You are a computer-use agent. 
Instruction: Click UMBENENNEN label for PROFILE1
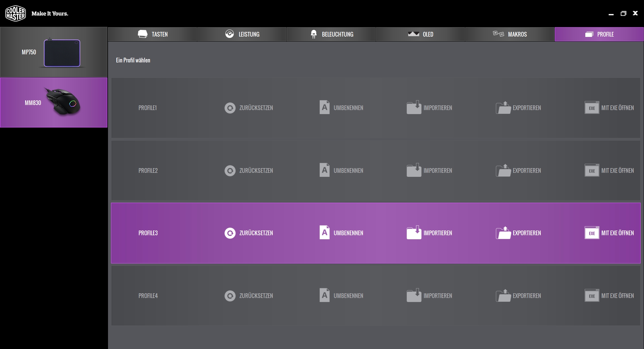pyautogui.click(x=348, y=108)
